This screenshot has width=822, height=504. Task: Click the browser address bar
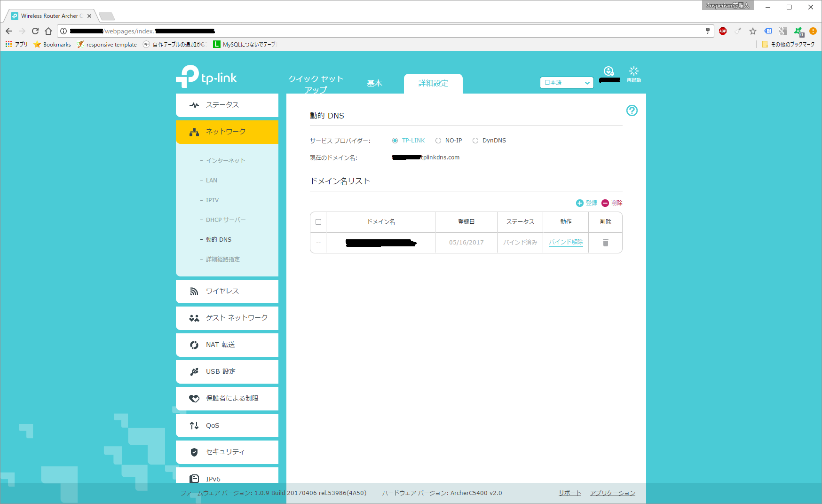pos(376,31)
